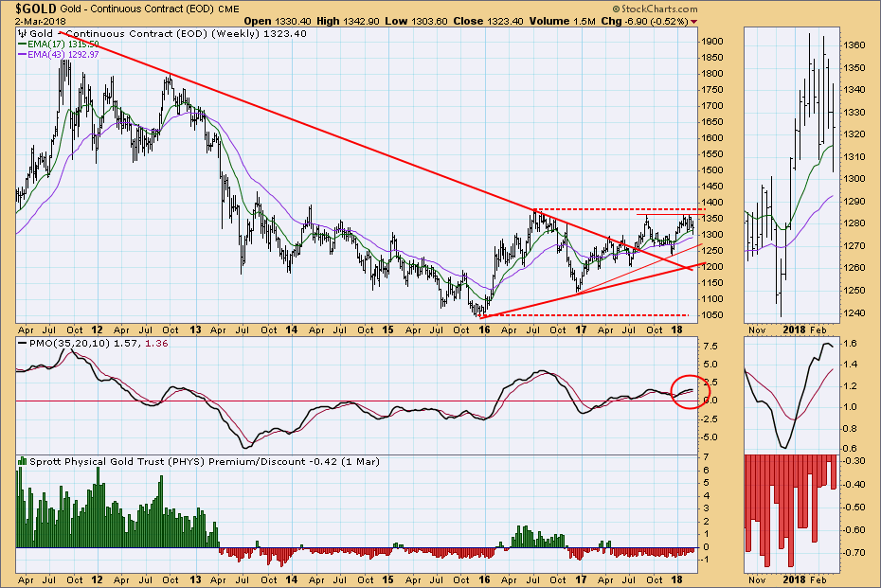Click the Close 1323.40 header value
The image size is (881, 588).
pyautogui.click(x=488, y=21)
